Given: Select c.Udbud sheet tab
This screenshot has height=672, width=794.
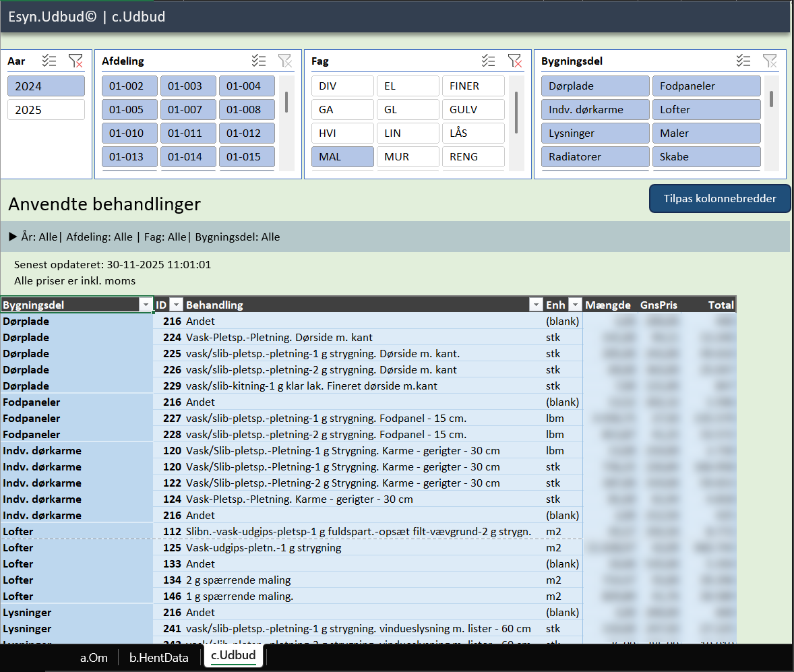Looking at the screenshot, I should pos(233,655).
